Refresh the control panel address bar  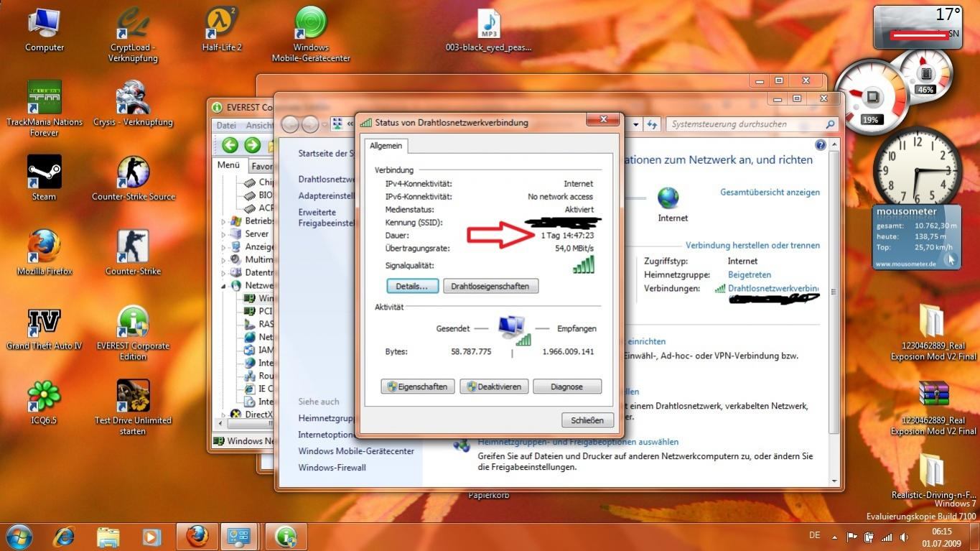pos(652,124)
